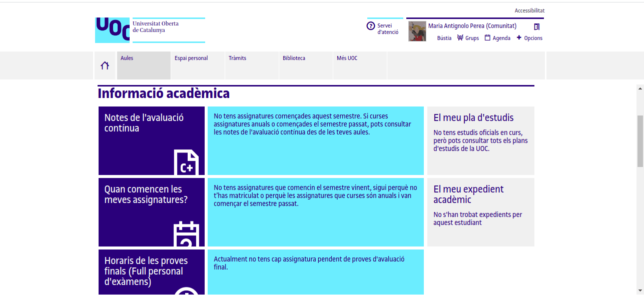The image size is (644, 295).
Task: Open Agenda via the calendar icon
Action: pyautogui.click(x=487, y=38)
